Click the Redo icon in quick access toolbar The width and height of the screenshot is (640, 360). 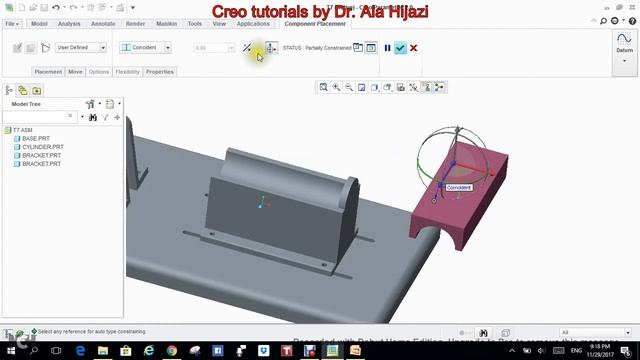[73, 8]
